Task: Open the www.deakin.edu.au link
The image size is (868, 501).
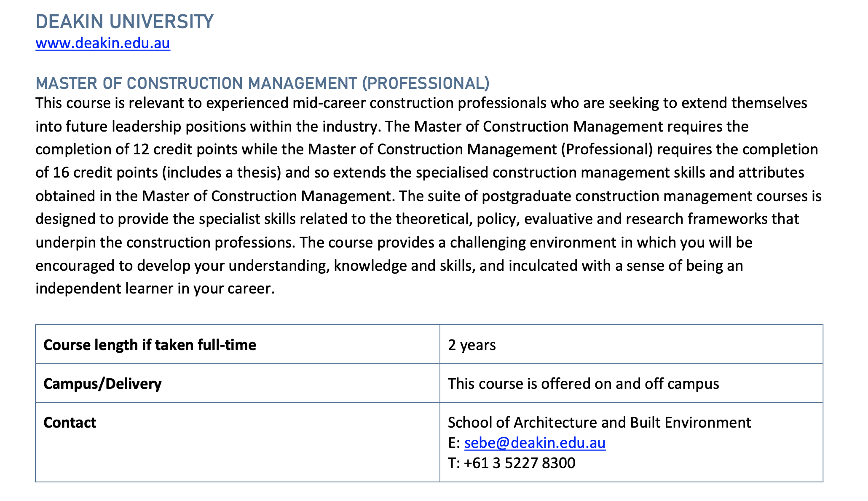Action: pyautogui.click(x=103, y=43)
